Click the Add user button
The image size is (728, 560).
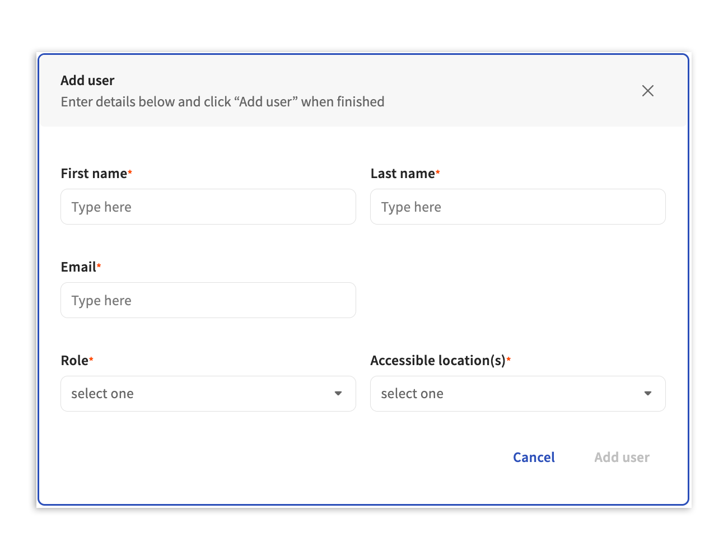(622, 457)
